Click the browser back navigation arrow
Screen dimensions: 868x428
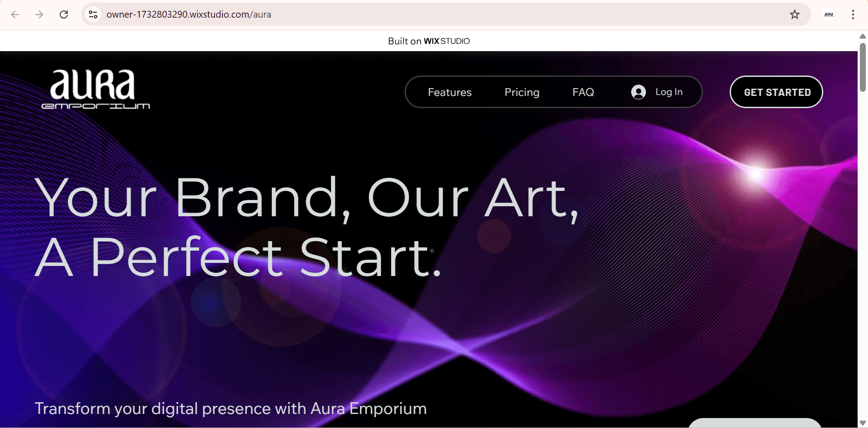[x=15, y=14]
